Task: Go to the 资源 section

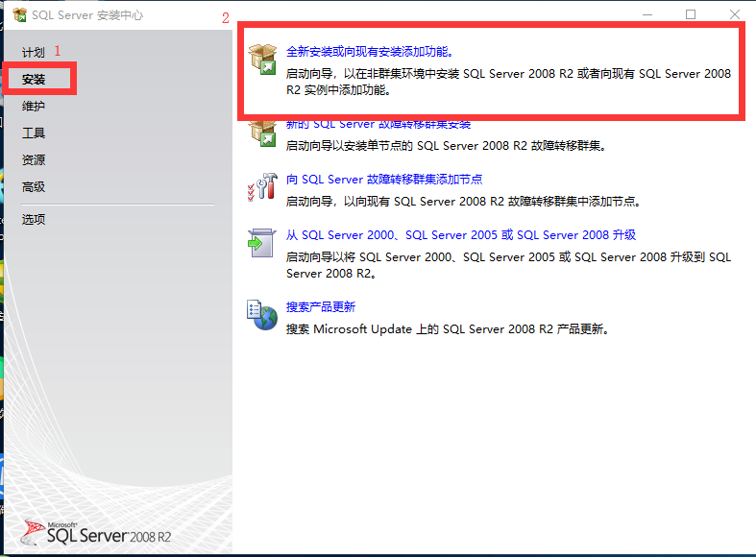Action: 34,160
